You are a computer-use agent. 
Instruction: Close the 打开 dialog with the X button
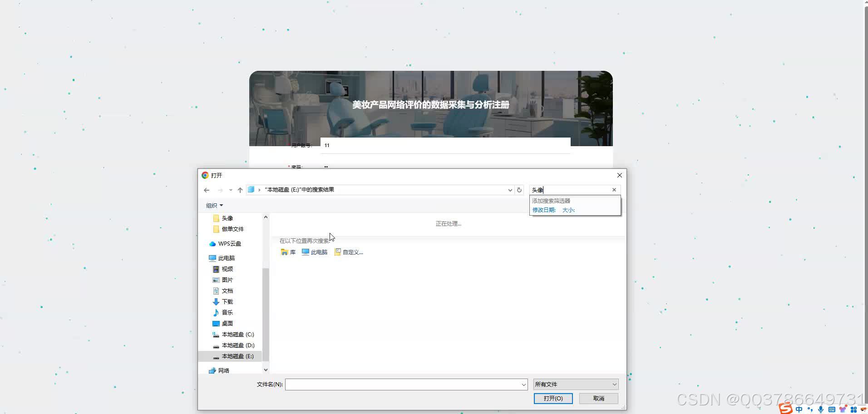pyautogui.click(x=619, y=175)
